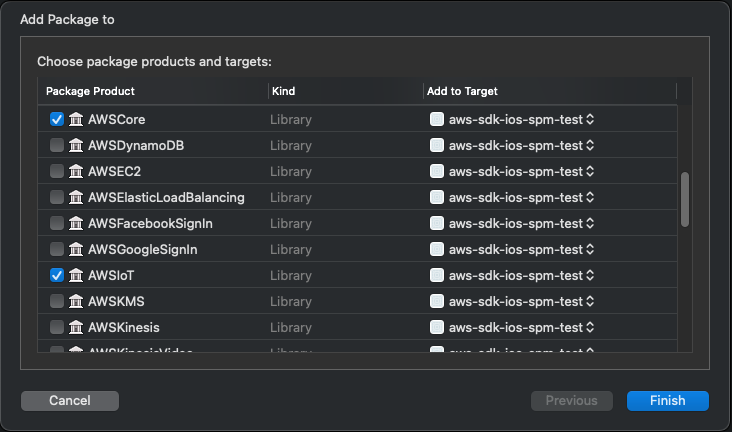Click the library icon beside AWSFacebookSignIn
Image resolution: width=732 pixels, height=432 pixels.
76,223
